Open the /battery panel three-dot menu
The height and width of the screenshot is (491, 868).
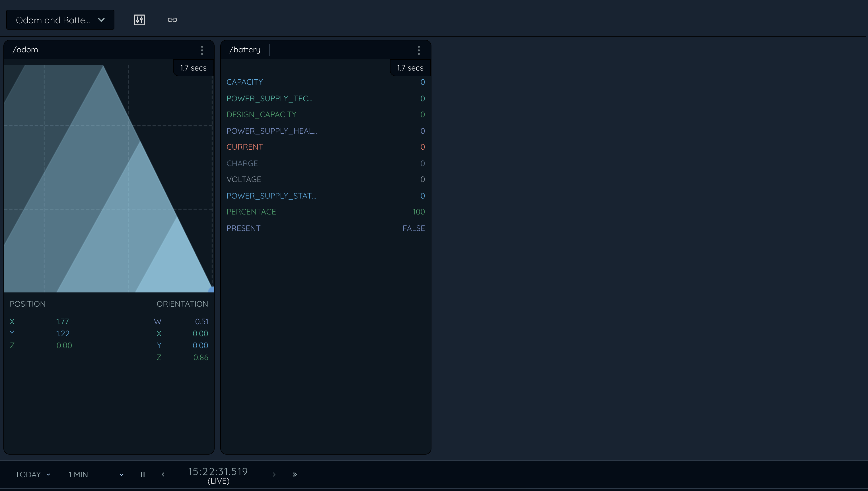419,50
